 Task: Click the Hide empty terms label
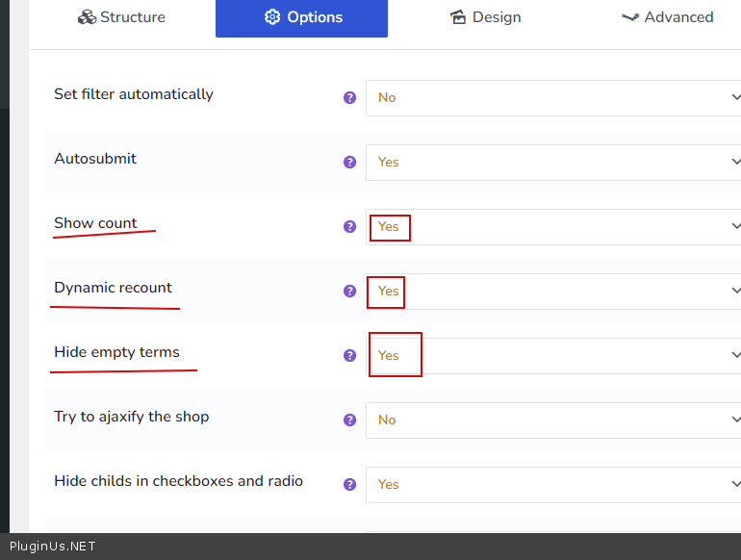pos(116,352)
